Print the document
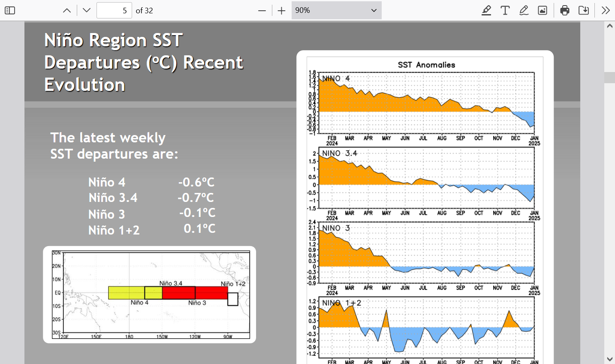This screenshot has height=364, width=615. pyautogui.click(x=565, y=10)
